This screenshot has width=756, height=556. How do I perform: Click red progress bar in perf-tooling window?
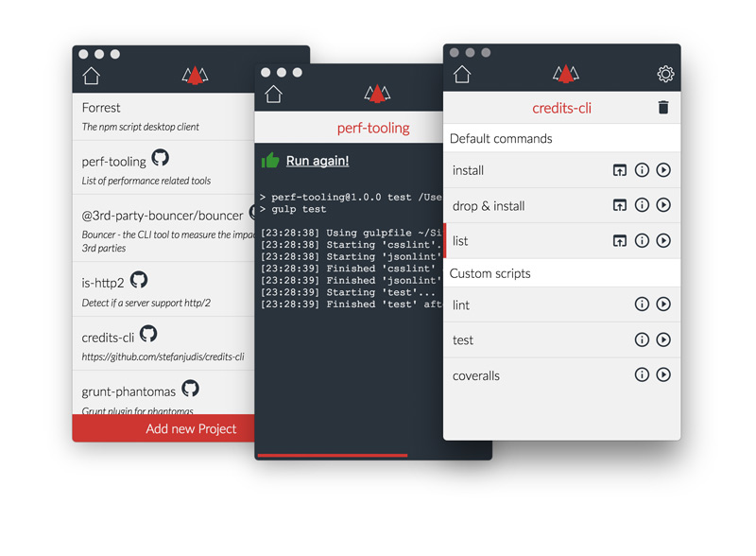point(333,455)
